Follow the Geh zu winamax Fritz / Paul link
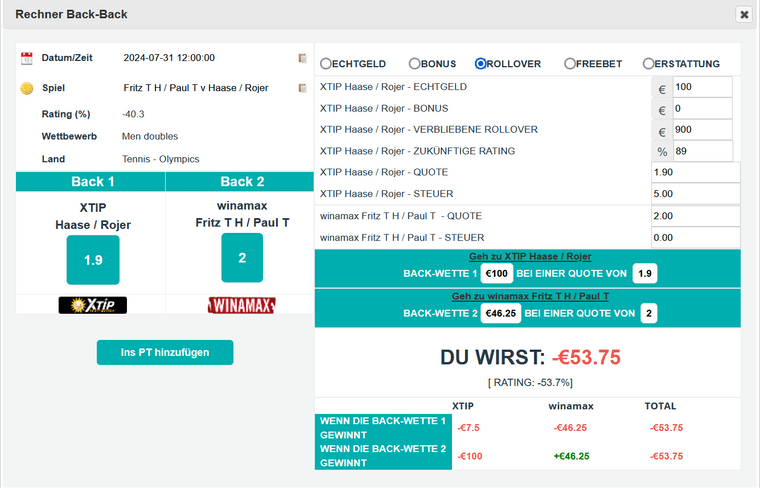Image resolution: width=760 pixels, height=488 pixels. pyautogui.click(x=530, y=296)
